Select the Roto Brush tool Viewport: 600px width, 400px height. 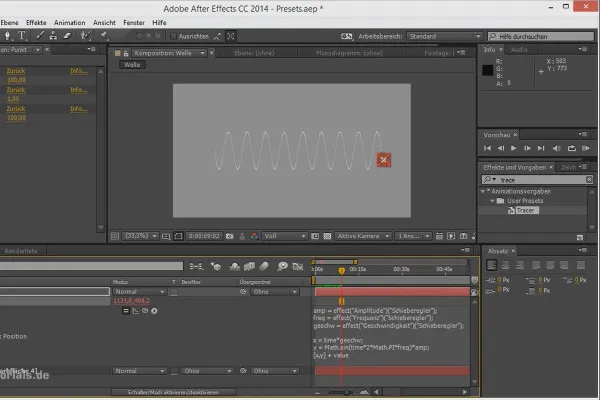tap(85, 36)
